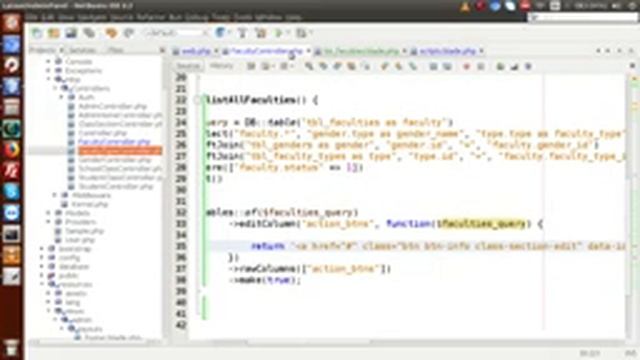The image size is (640, 360).
Task: Expand the bootstrap folder node
Action: (x=42, y=249)
